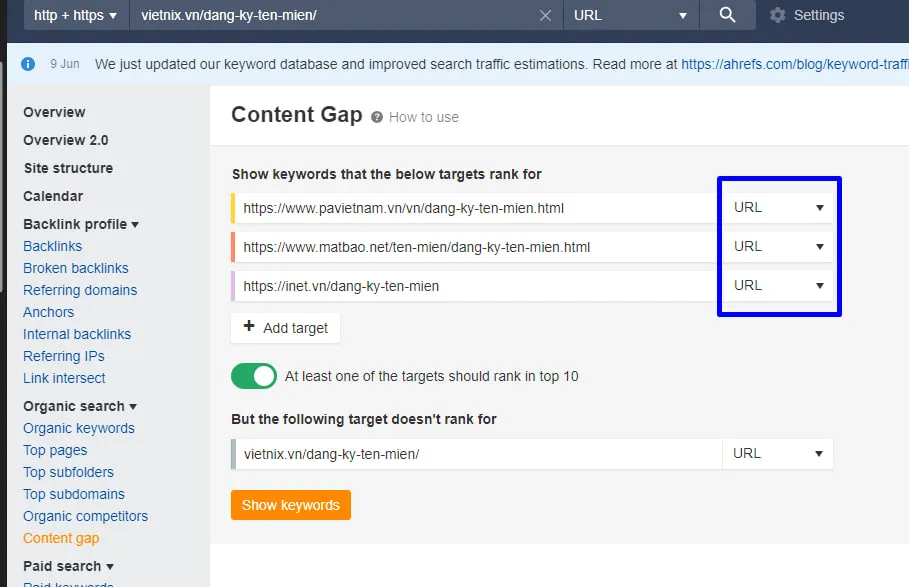The height and width of the screenshot is (587, 909).
Task: Open the http + https protocol dropdown
Action: tap(75, 15)
